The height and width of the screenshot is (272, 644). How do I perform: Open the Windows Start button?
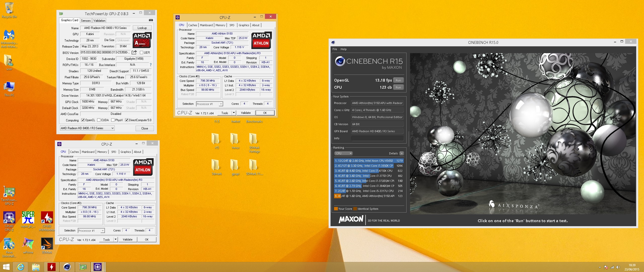(6, 267)
